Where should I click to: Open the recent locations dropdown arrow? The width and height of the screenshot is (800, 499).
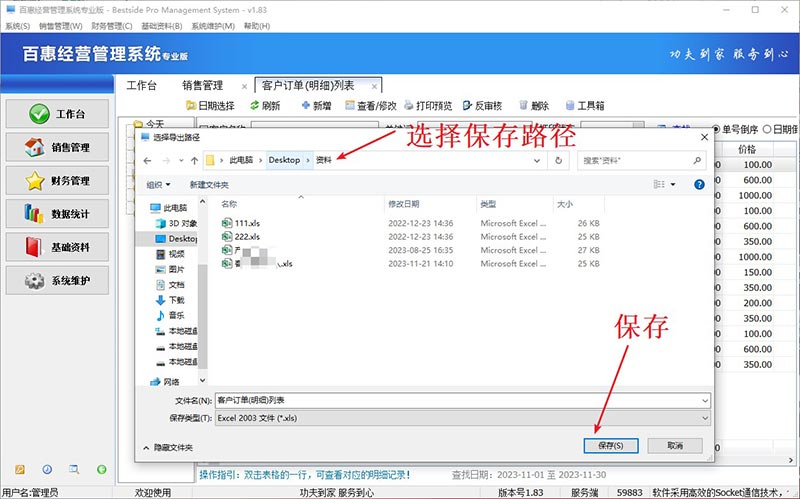(x=181, y=161)
